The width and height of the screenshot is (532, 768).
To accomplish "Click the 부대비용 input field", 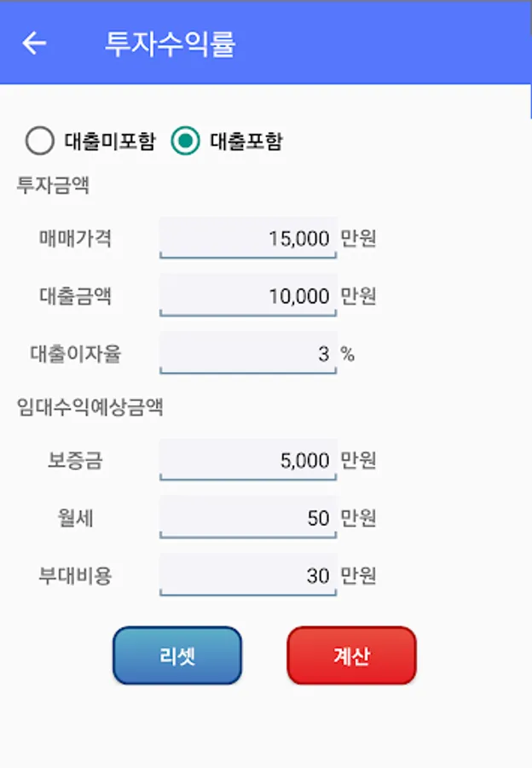I will click(248, 575).
